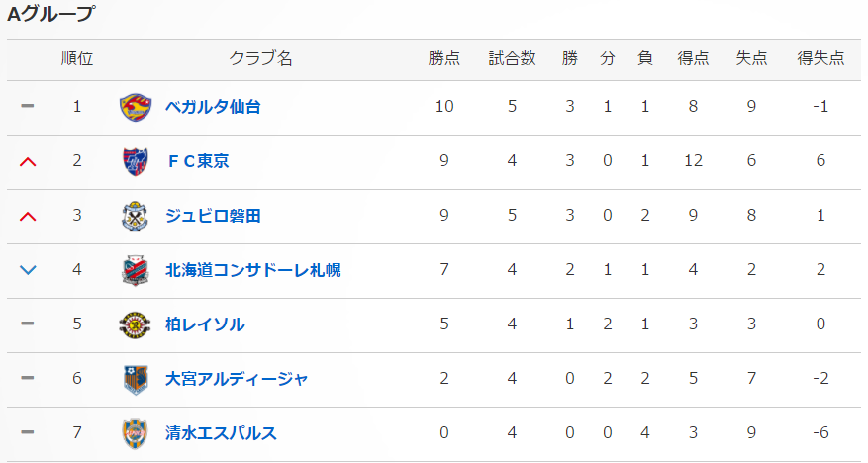Click the Vegalta Sendai club crest
The width and height of the screenshot is (868, 463).
[x=136, y=107]
